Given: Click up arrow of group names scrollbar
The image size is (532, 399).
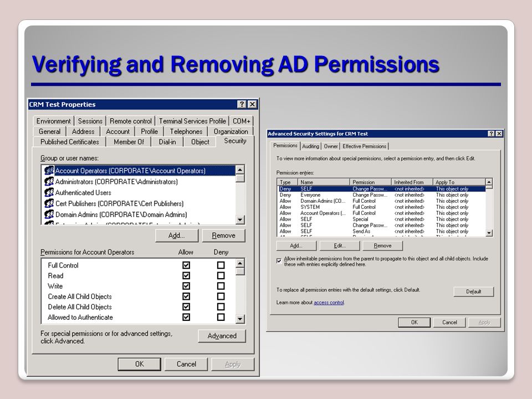Looking at the screenshot, I should click(x=240, y=170).
